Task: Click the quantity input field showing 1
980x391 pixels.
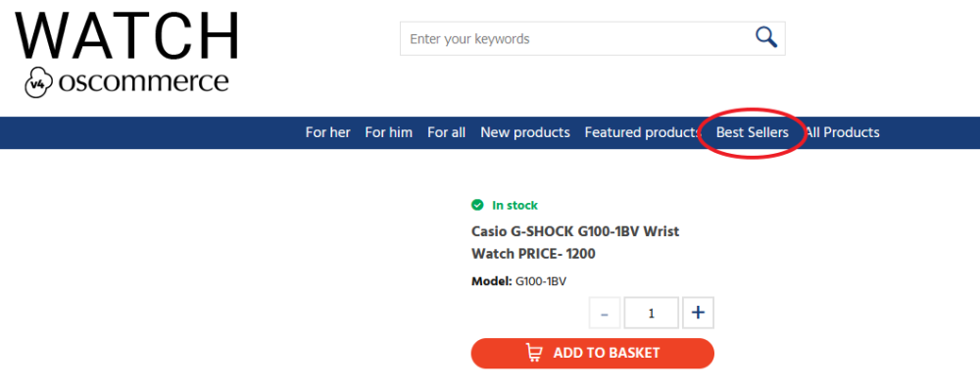Action: (x=652, y=313)
